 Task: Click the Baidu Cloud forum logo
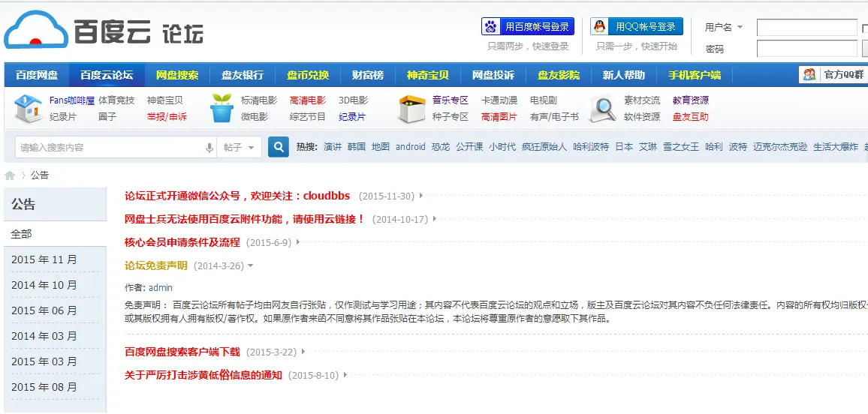104,31
